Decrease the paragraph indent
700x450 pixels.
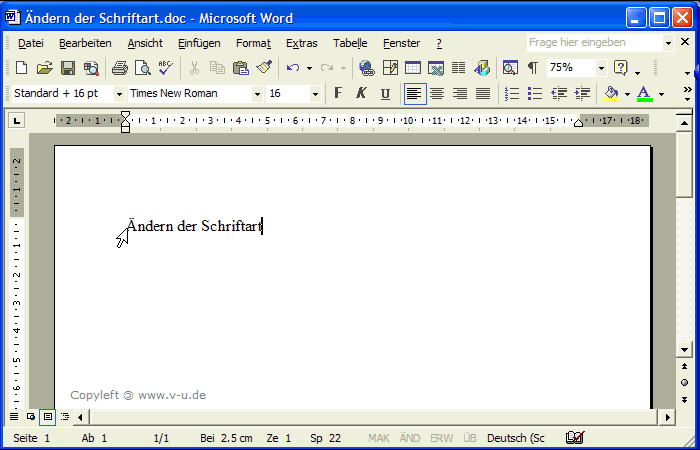(x=559, y=94)
